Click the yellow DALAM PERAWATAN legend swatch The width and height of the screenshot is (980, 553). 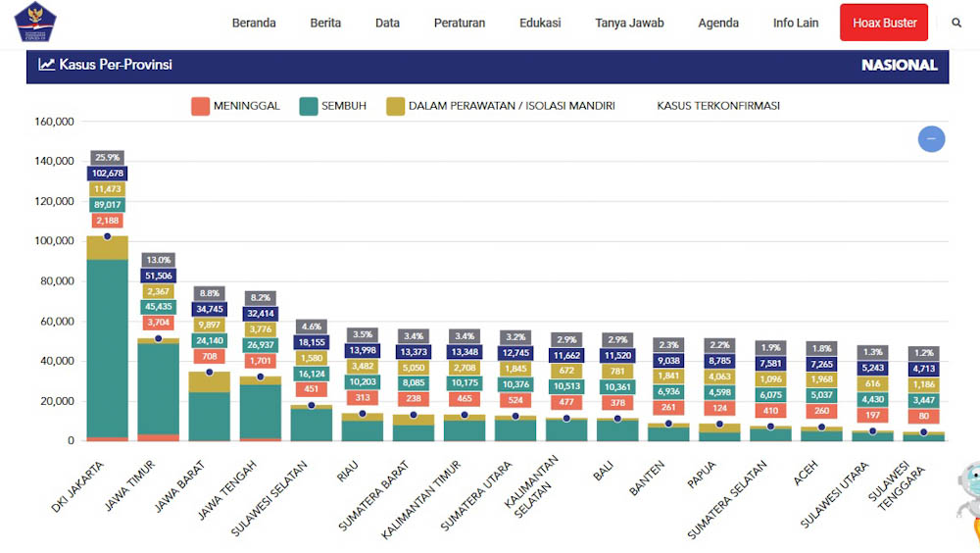pos(396,106)
